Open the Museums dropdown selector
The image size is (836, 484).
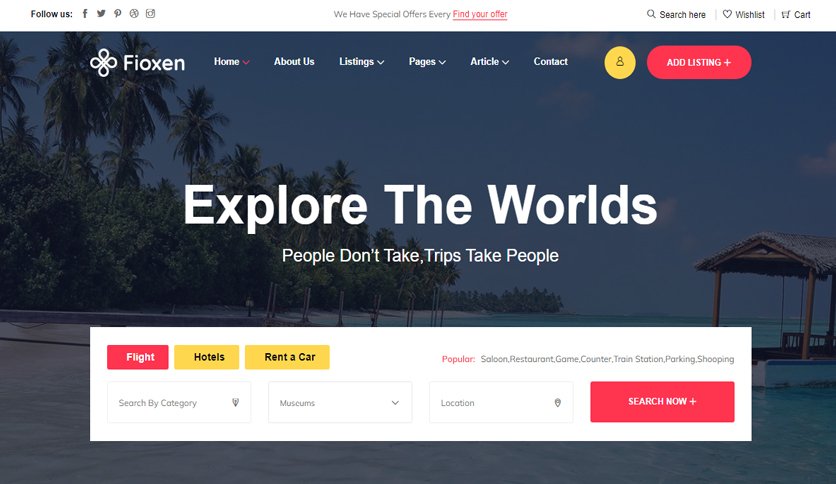[x=340, y=402]
